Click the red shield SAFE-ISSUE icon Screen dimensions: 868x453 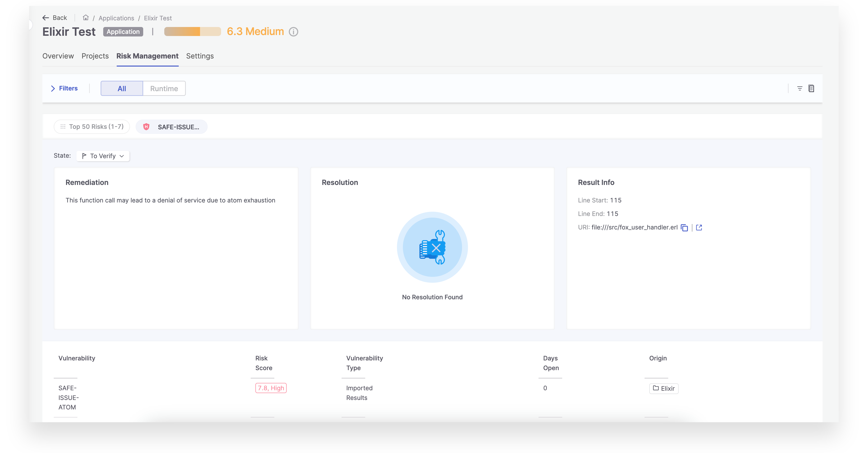click(146, 127)
